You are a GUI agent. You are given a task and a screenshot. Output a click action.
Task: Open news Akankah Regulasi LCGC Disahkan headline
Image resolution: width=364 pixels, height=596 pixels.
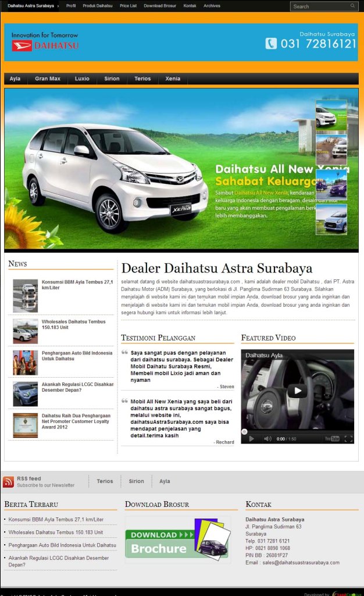click(77, 387)
